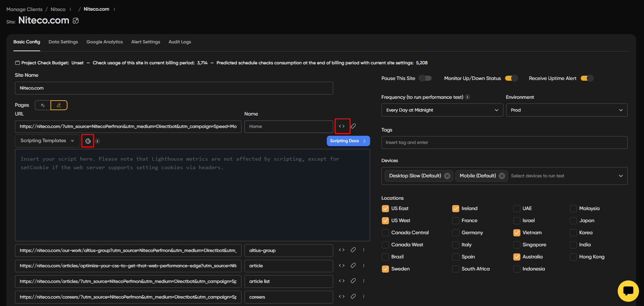Open the Frequency dropdown

[442, 110]
